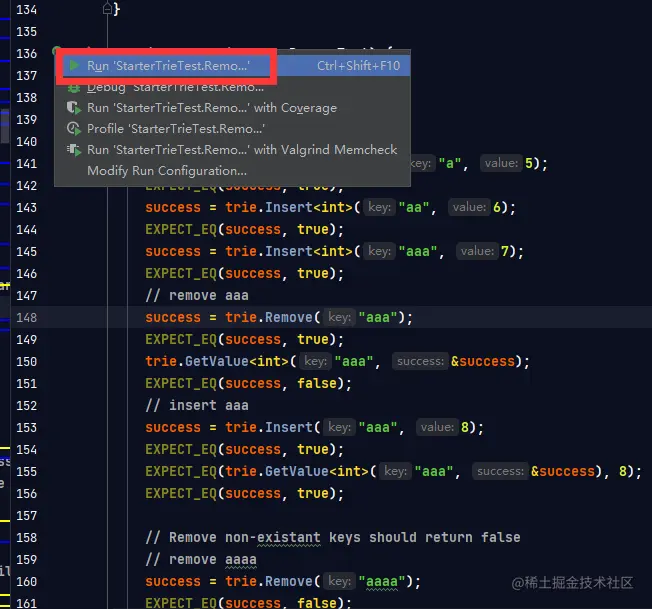Click the 'key:' inlay hint on line 148
This screenshot has width=652, height=609.
pyautogui.click(x=340, y=318)
